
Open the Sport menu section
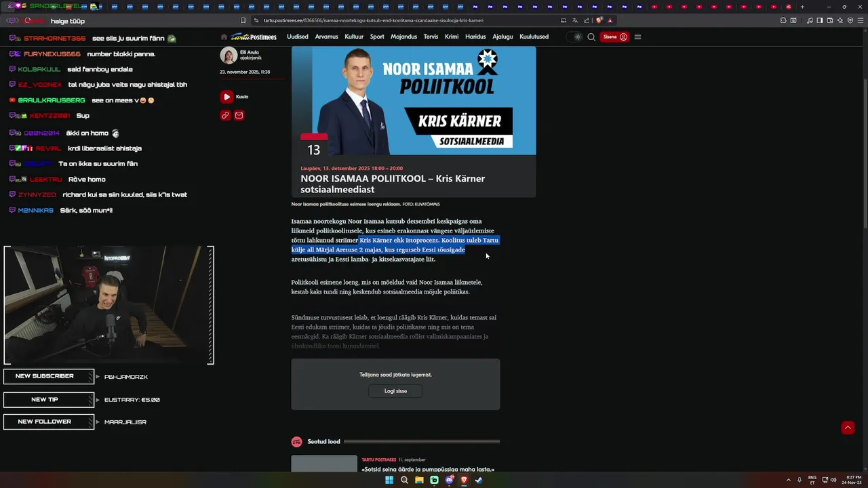(x=377, y=37)
